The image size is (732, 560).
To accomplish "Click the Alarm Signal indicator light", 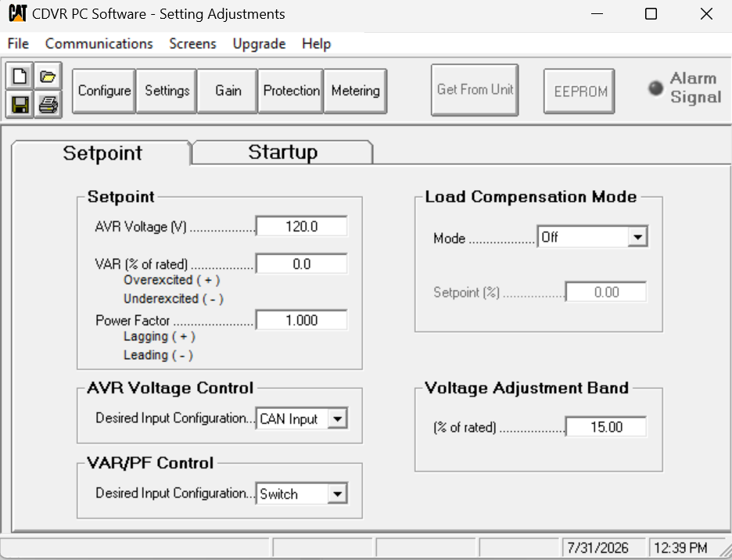I will coord(655,88).
